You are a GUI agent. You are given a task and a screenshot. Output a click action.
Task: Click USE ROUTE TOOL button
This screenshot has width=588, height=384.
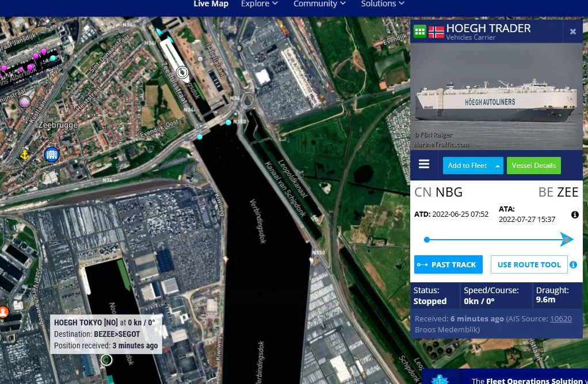coord(529,264)
